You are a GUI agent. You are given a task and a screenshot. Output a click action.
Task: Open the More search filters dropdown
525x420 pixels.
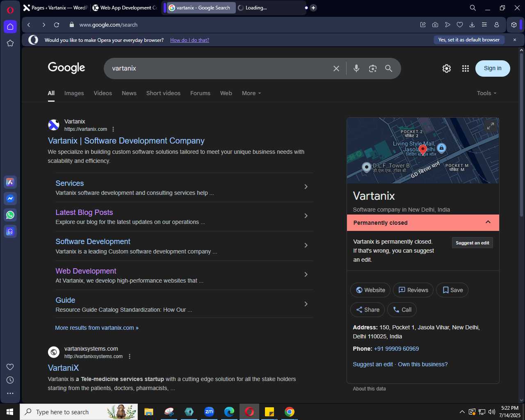(251, 93)
